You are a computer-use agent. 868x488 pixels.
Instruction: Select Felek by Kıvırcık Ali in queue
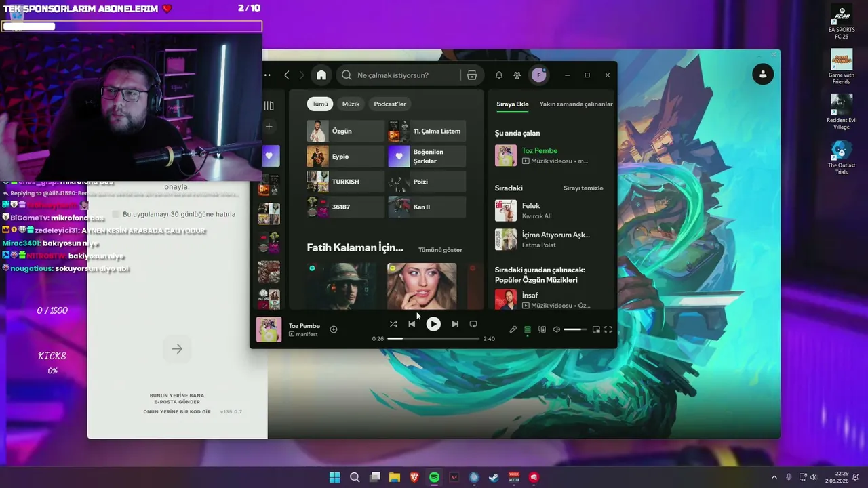tap(550, 211)
